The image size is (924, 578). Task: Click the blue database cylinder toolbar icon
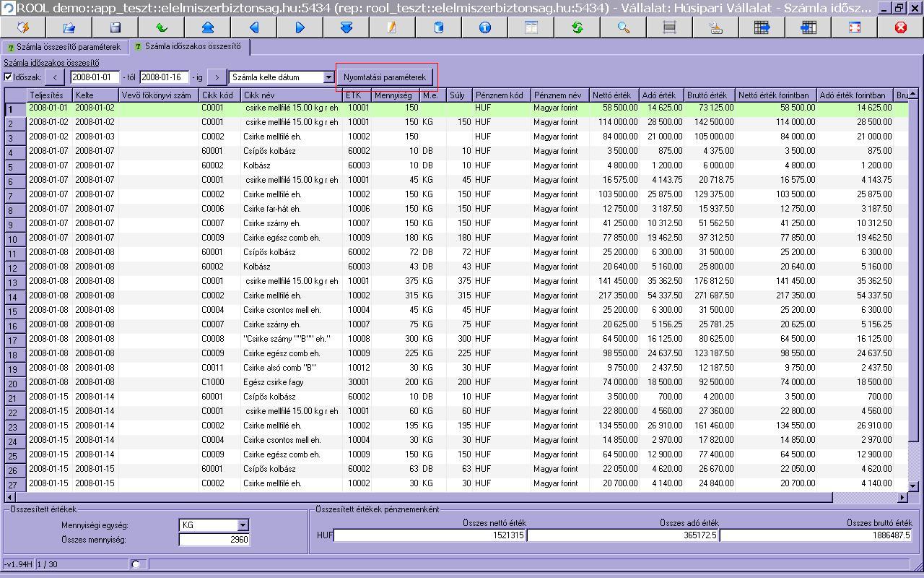[439, 27]
